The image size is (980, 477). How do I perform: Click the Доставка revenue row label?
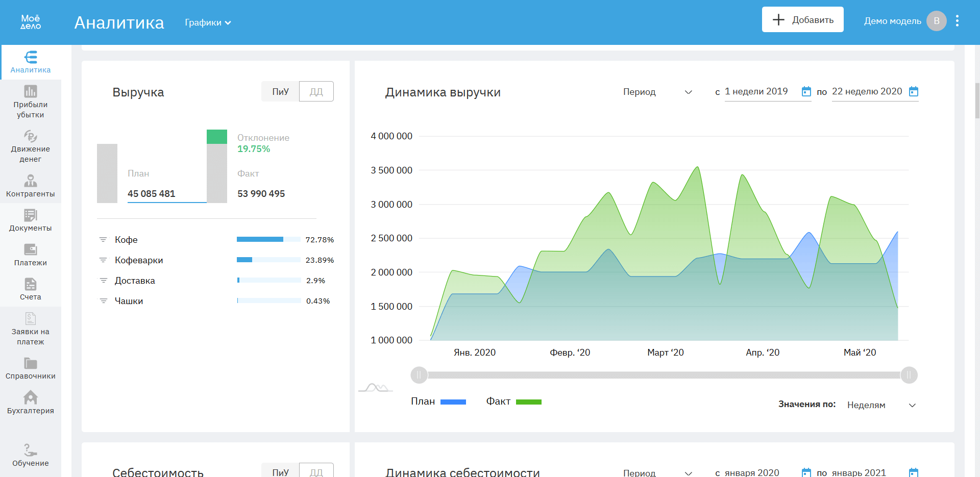pyautogui.click(x=135, y=281)
